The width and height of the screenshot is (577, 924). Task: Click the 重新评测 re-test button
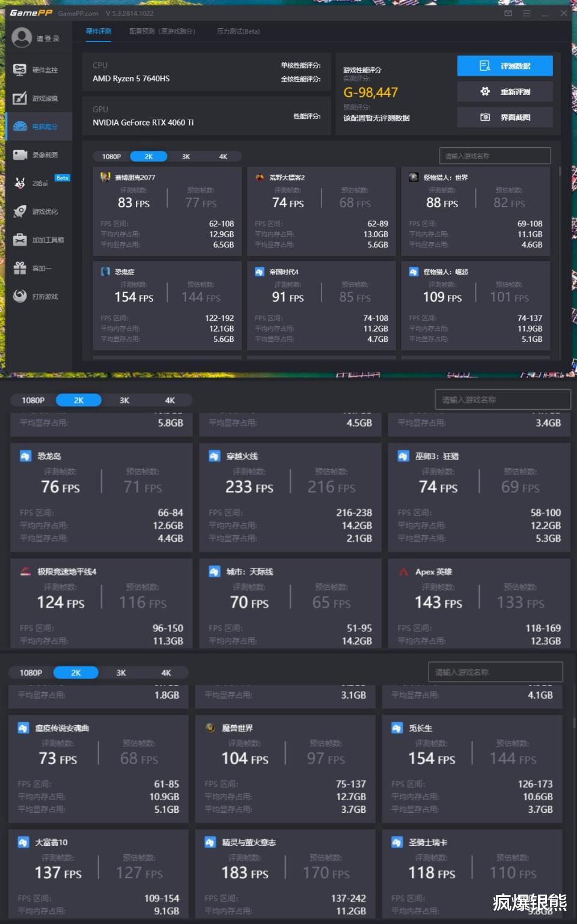pyautogui.click(x=505, y=91)
